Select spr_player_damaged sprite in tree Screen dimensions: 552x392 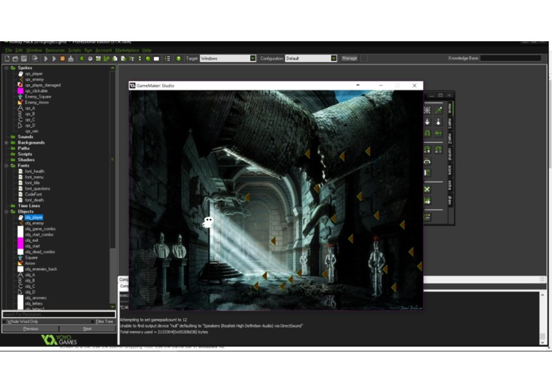pyautogui.click(x=43, y=85)
